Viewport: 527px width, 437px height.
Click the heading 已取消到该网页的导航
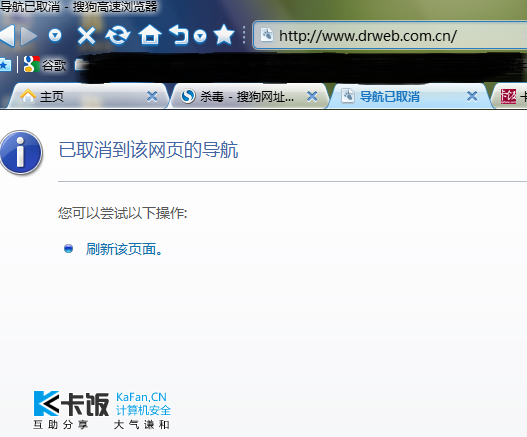click(x=148, y=150)
